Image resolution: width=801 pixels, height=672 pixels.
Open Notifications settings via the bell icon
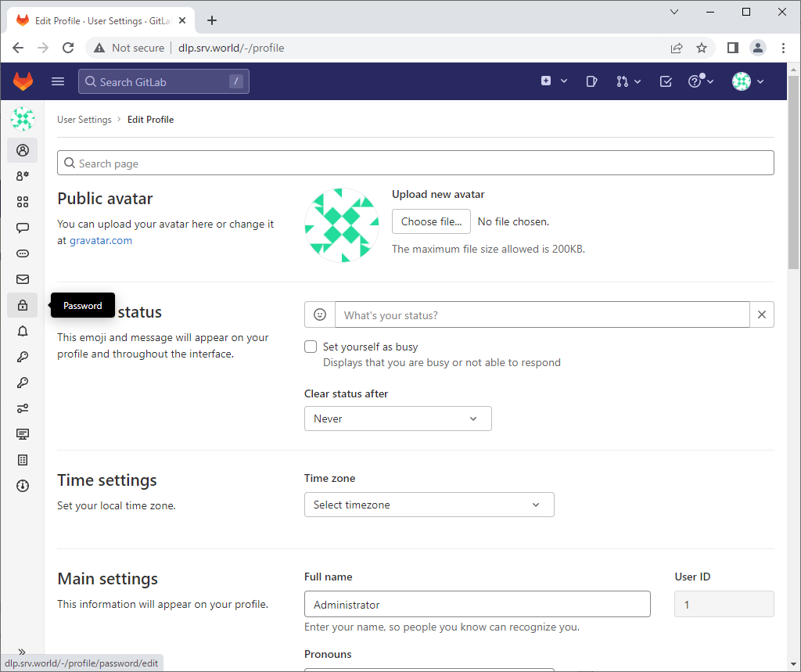pos(22,330)
